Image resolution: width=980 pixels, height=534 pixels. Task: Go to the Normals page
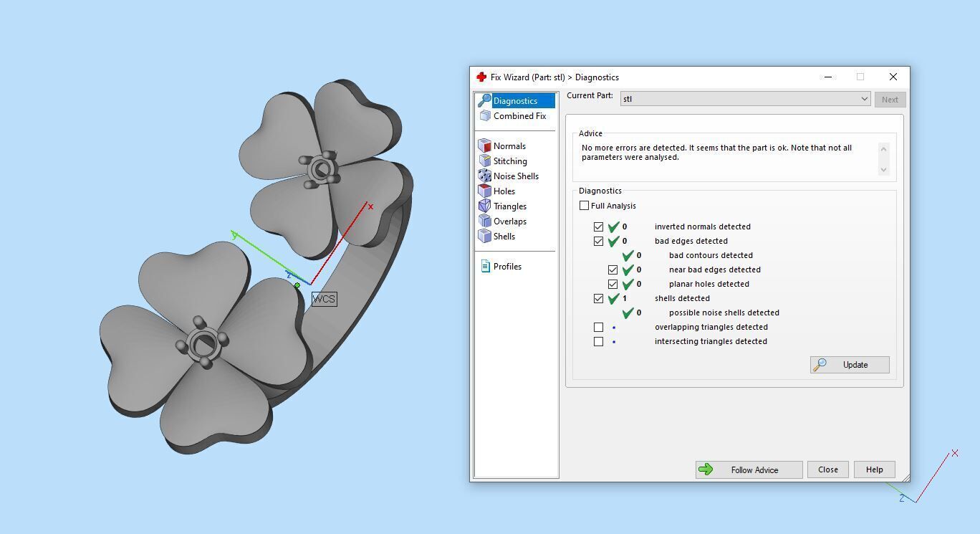point(509,146)
